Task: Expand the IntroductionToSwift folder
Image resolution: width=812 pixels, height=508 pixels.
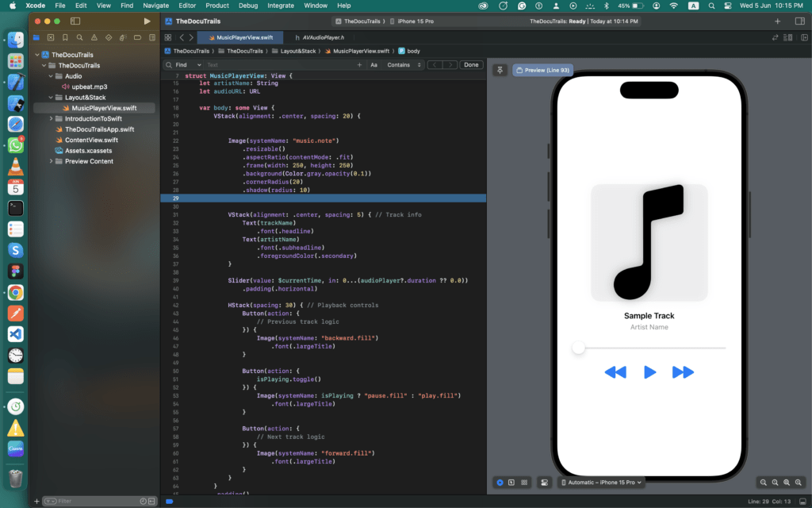Action: tap(51, 119)
